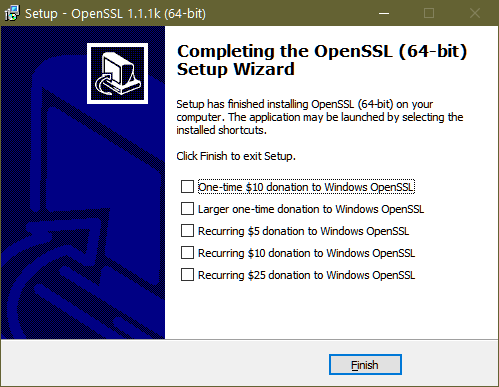The height and width of the screenshot is (387, 499).
Task: Click the greyed-out maximize window icon
Action: (429, 13)
